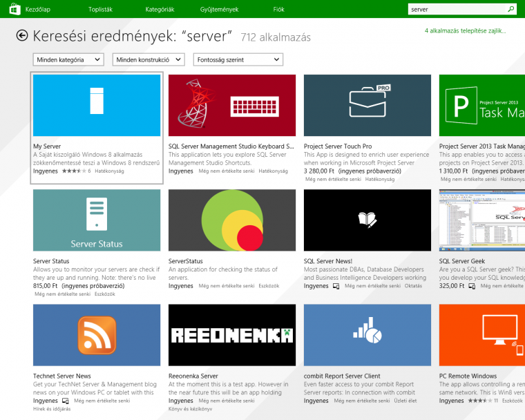Viewport: 525px width, 420px height.
Task: Click the Windows Store bag icon
Action: click(x=15, y=9)
